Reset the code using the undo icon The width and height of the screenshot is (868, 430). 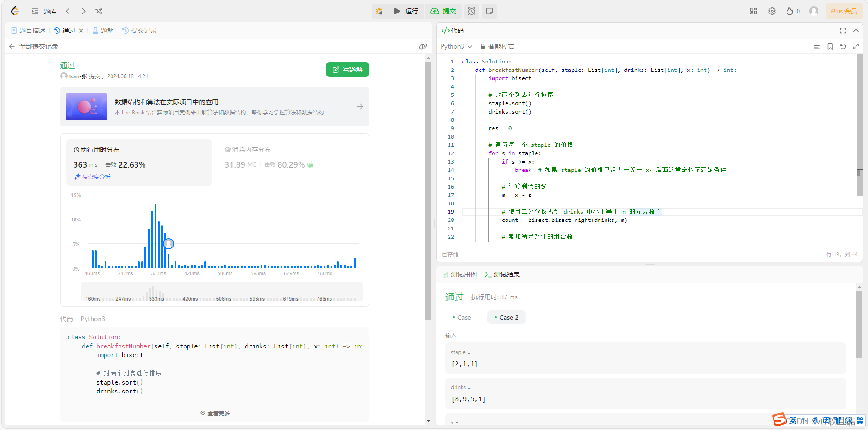pyautogui.click(x=843, y=46)
